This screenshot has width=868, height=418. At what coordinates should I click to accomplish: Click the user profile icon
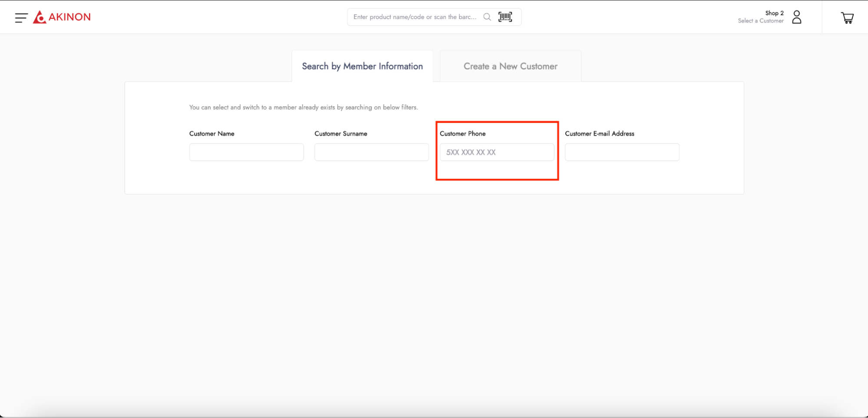coord(796,17)
